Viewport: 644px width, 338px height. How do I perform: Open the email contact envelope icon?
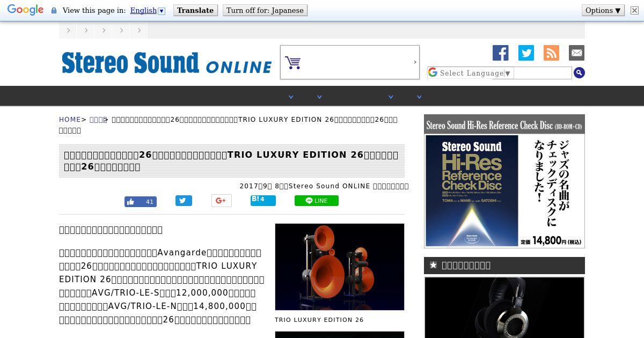576,53
